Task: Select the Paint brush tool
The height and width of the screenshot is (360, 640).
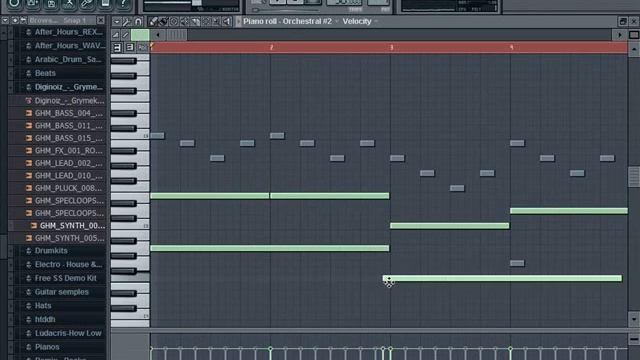Action: pos(163,21)
